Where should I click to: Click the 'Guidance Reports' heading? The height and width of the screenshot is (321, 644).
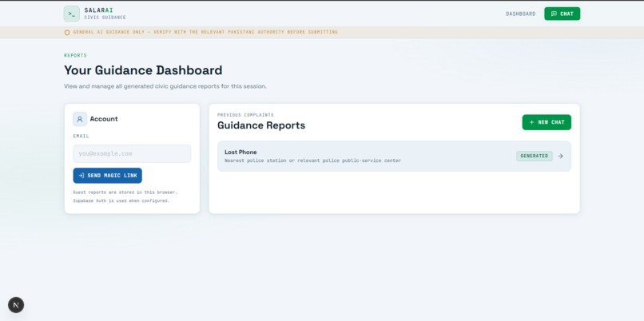tap(261, 125)
